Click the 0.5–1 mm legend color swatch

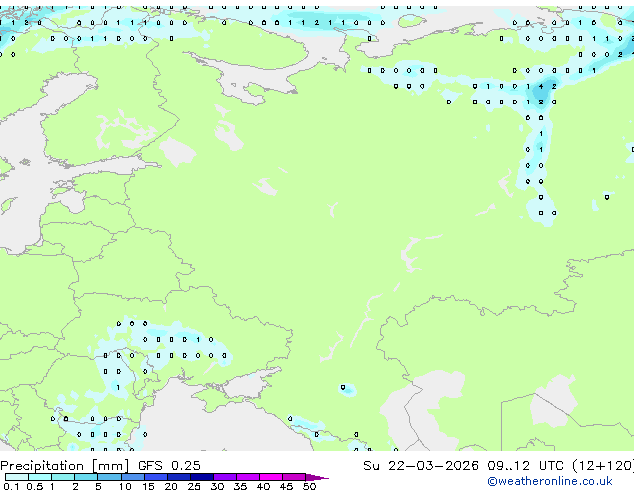[x=40, y=477]
